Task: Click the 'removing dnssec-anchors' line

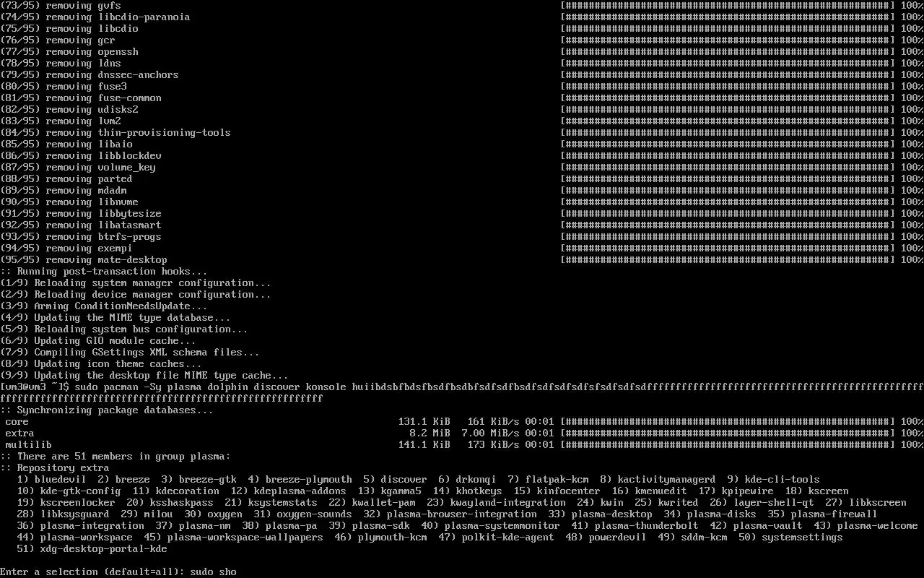Action: pyautogui.click(x=90, y=74)
